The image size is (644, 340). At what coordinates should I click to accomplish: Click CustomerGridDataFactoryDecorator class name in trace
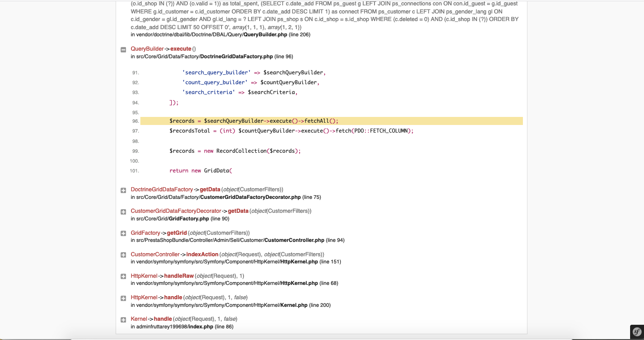[x=176, y=211]
